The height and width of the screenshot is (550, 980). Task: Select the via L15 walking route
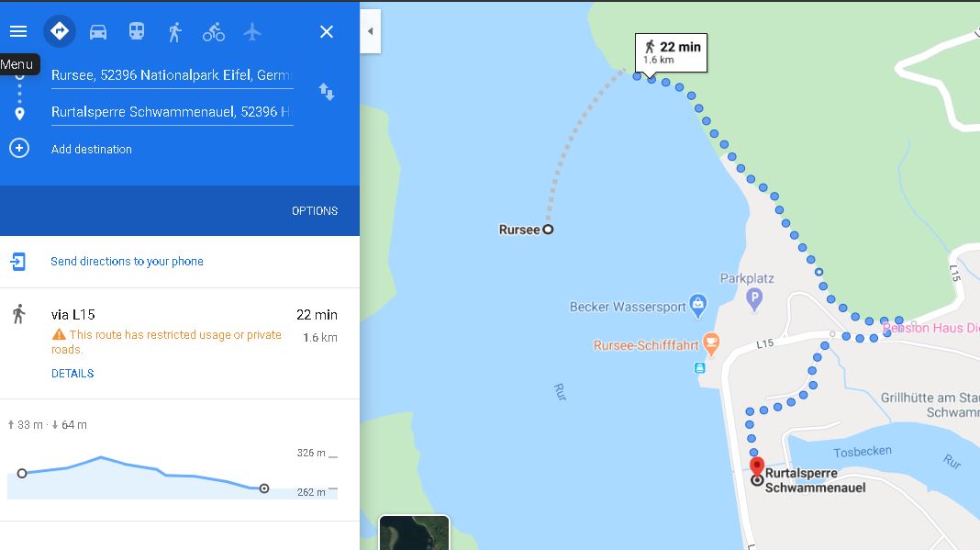(x=179, y=342)
